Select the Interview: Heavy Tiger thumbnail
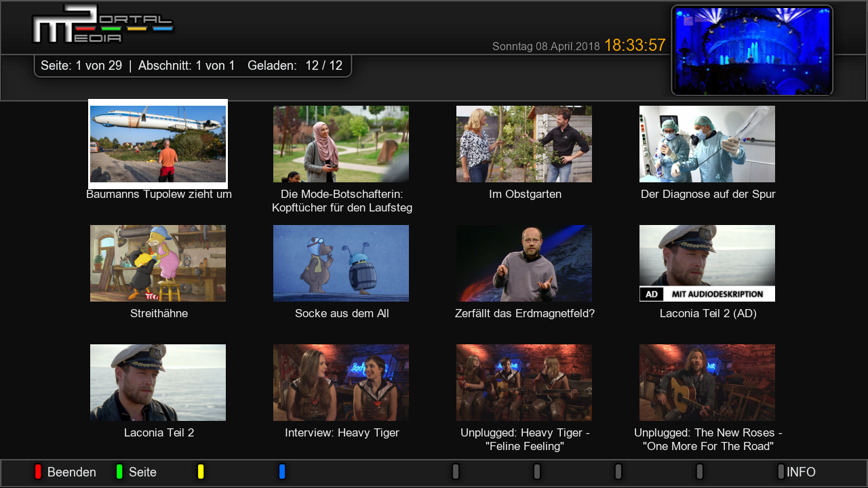 tap(341, 382)
